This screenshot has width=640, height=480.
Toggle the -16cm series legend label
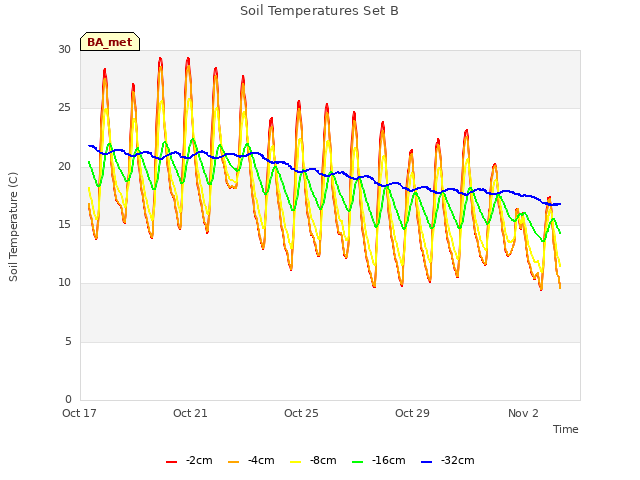(x=389, y=460)
